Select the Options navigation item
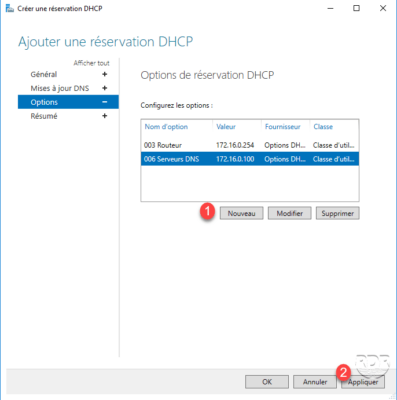The width and height of the screenshot is (397, 400). pyautogui.click(x=68, y=102)
